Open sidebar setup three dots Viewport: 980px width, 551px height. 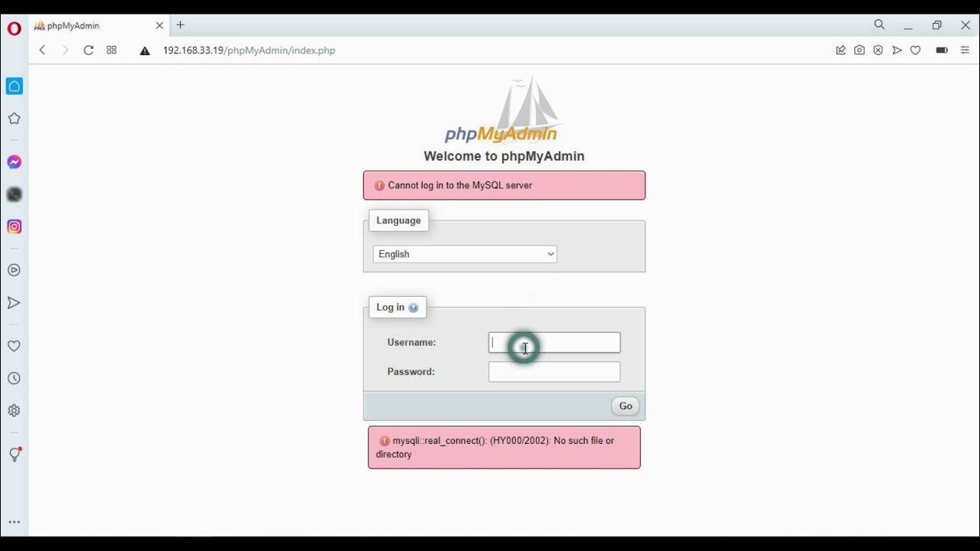[14, 523]
